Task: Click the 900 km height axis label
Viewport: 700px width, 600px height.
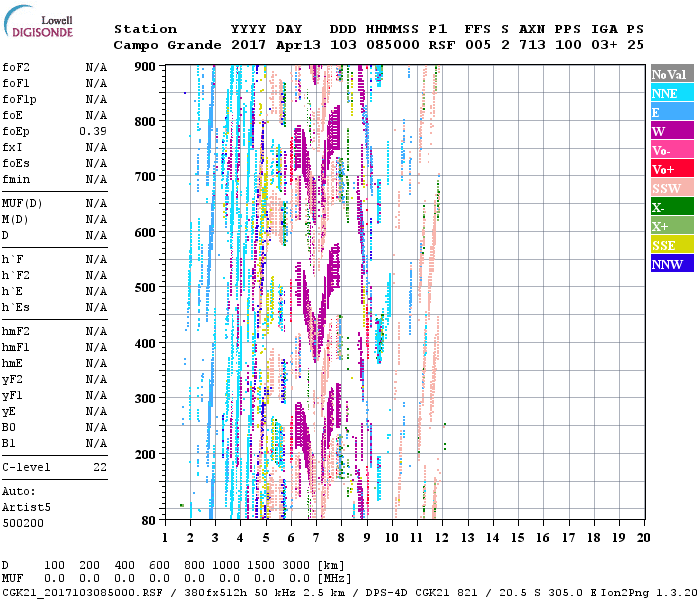Action: (145, 67)
